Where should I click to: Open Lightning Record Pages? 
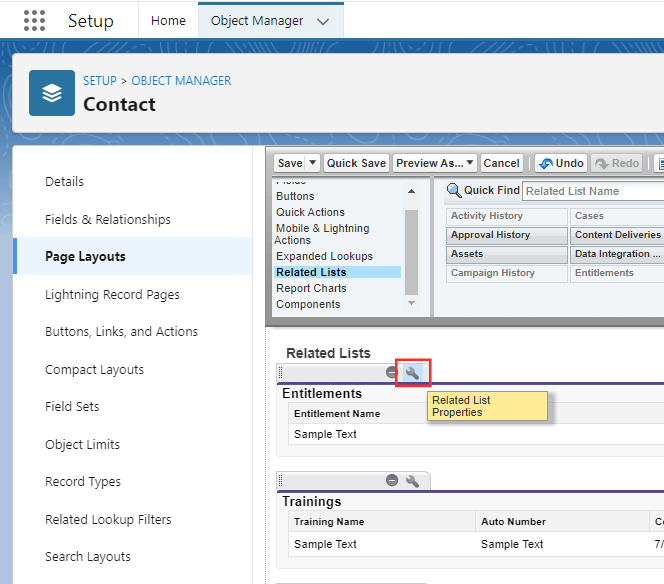tap(112, 294)
